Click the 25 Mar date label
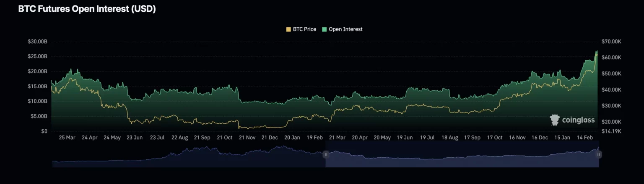This screenshot has width=644, height=184. [67, 138]
